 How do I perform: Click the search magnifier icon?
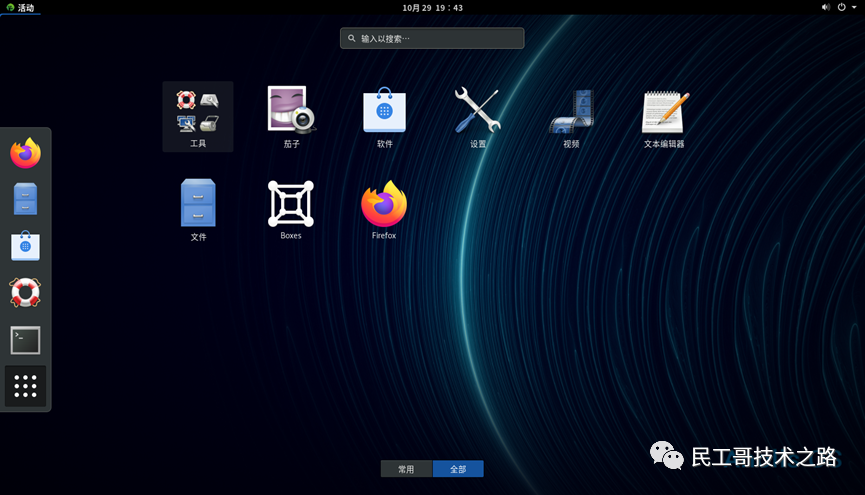click(351, 38)
